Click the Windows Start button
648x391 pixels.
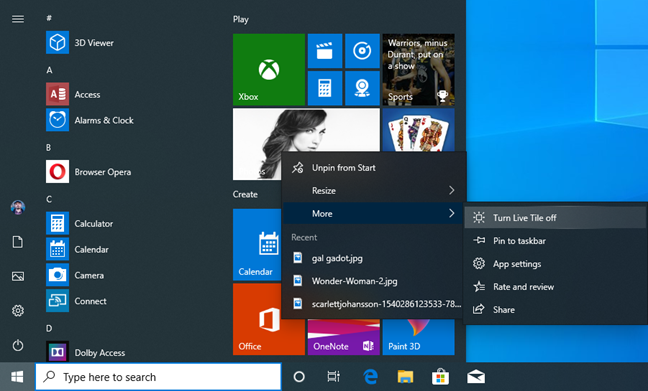[x=17, y=377]
